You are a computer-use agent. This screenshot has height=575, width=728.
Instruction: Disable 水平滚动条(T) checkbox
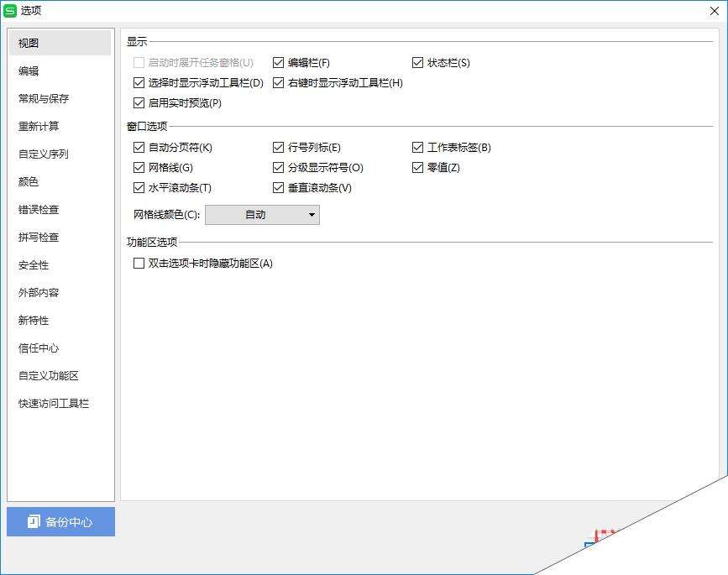pos(139,187)
